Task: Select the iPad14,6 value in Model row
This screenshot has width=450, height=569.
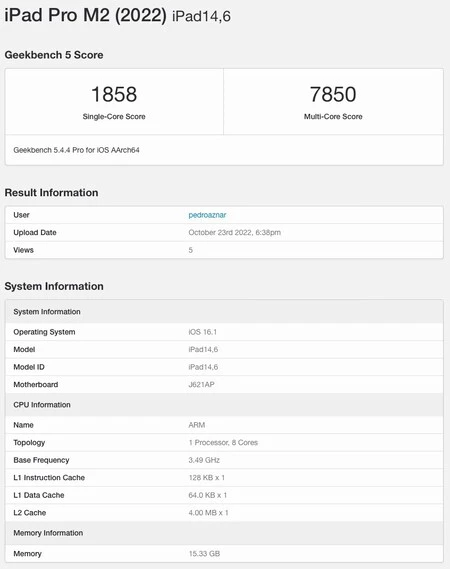Action: pyautogui.click(x=203, y=349)
